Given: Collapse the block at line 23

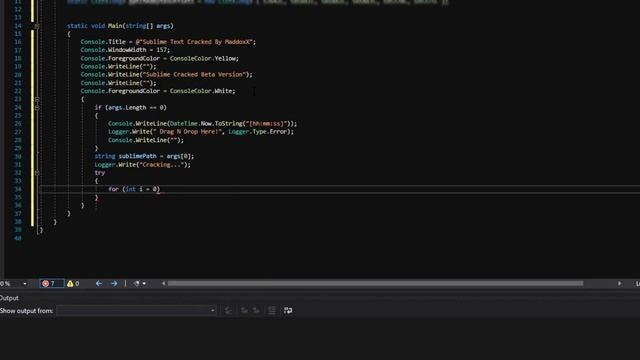Looking at the screenshot, I should (x=37, y=99).
